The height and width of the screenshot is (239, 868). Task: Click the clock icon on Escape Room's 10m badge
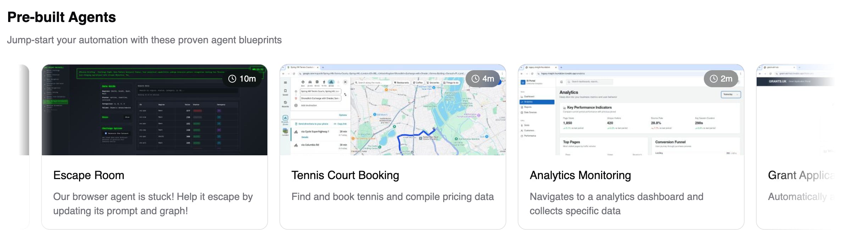(x=232, y=79)
